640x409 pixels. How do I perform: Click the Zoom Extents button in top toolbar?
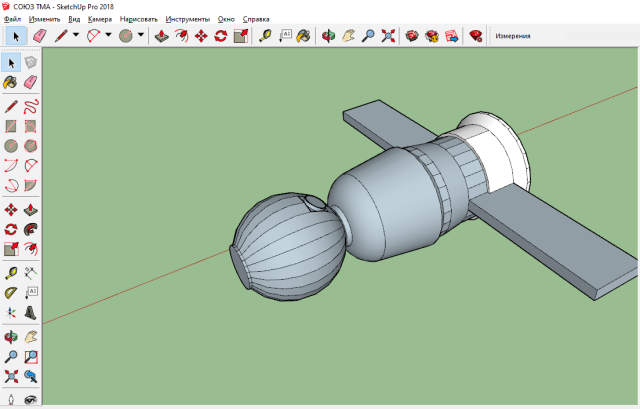click(x=386, y=36)
